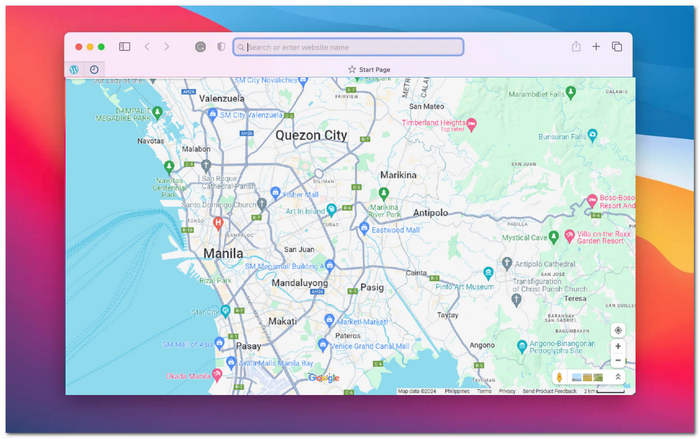This screenshot has width=700, height=439.
Task: Open the Terms link
Action: (484, 391)
